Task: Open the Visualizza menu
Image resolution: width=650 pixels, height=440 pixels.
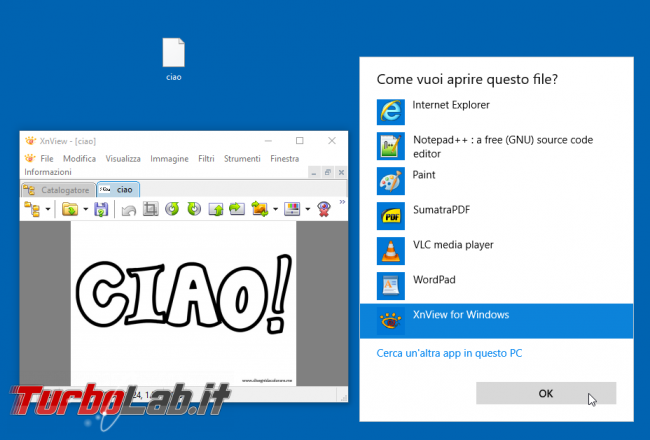Action: point(123,158)
